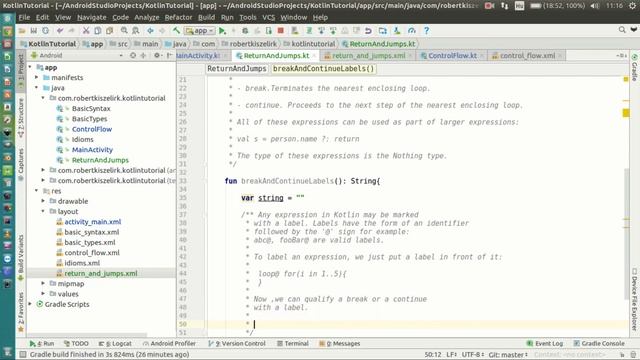
Task: Click the Undo toolbar icon
Action: (60, 31)
